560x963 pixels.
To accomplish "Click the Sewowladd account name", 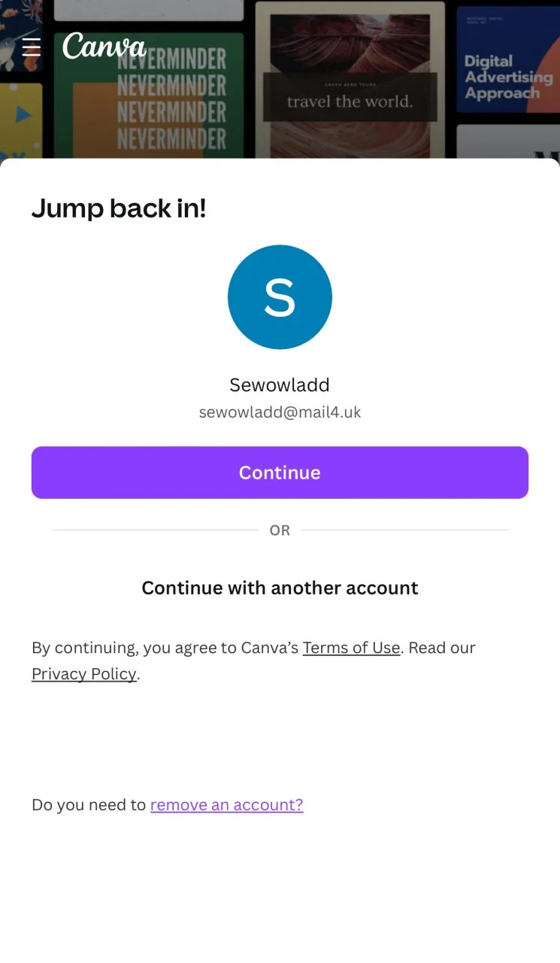I will pos(280,385).
